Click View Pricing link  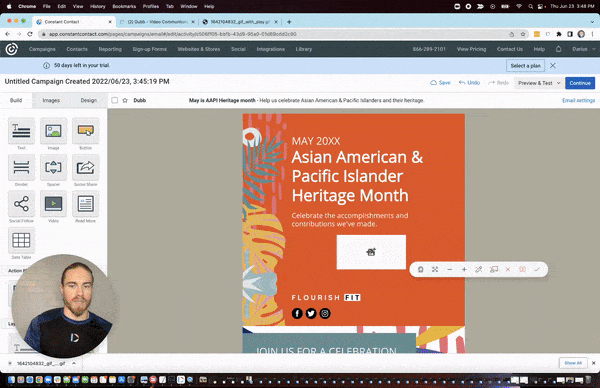471,49
